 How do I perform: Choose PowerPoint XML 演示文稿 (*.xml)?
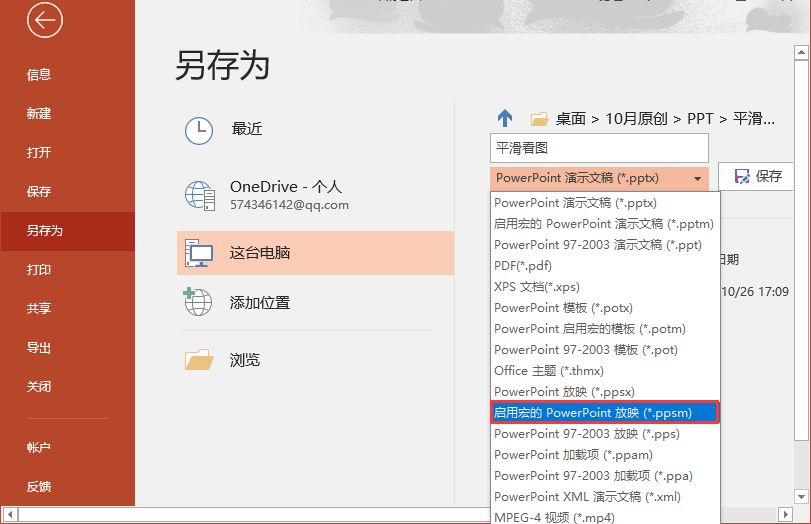[x=605, y=497]
